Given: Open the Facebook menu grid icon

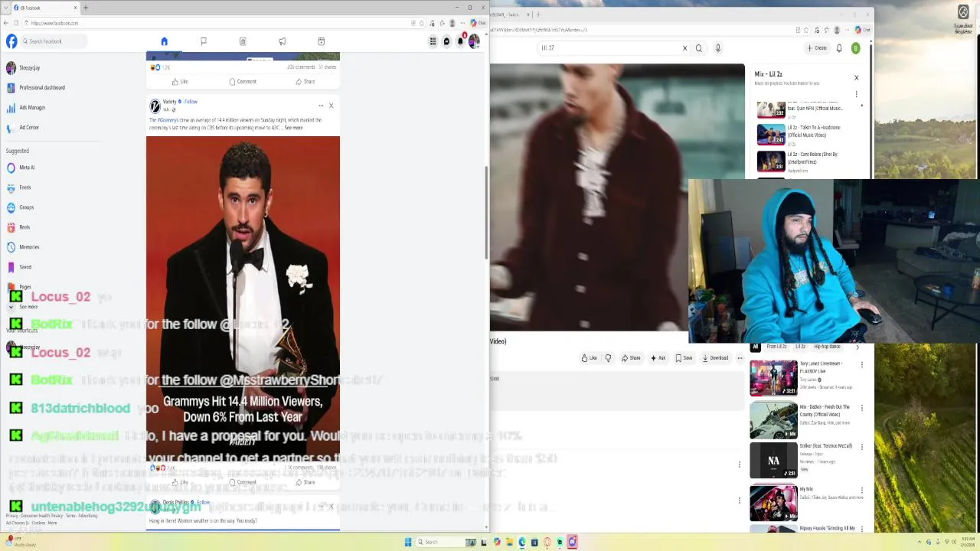Looking at the screenshot, I should 433,41.
